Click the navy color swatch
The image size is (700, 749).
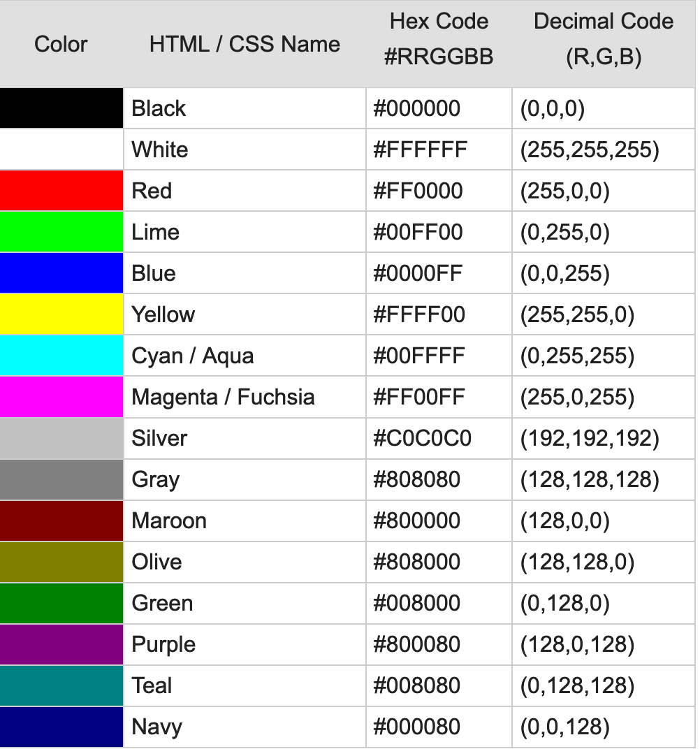(61, 727)
